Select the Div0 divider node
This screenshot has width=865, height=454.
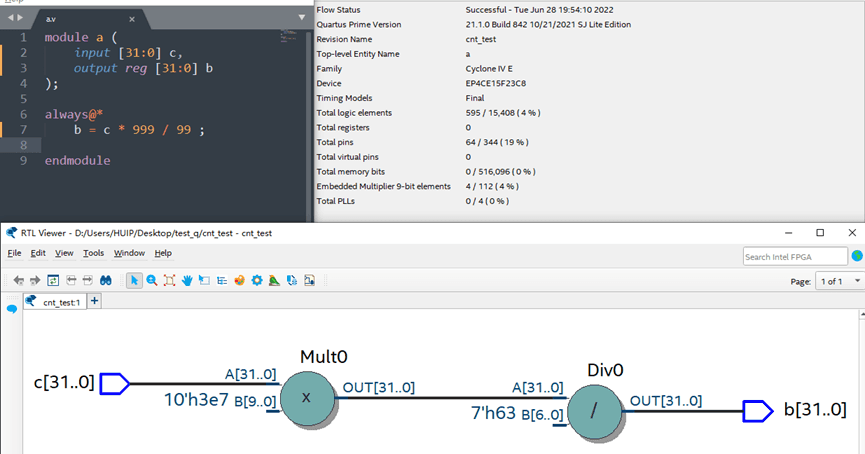[x=595, y=411]
